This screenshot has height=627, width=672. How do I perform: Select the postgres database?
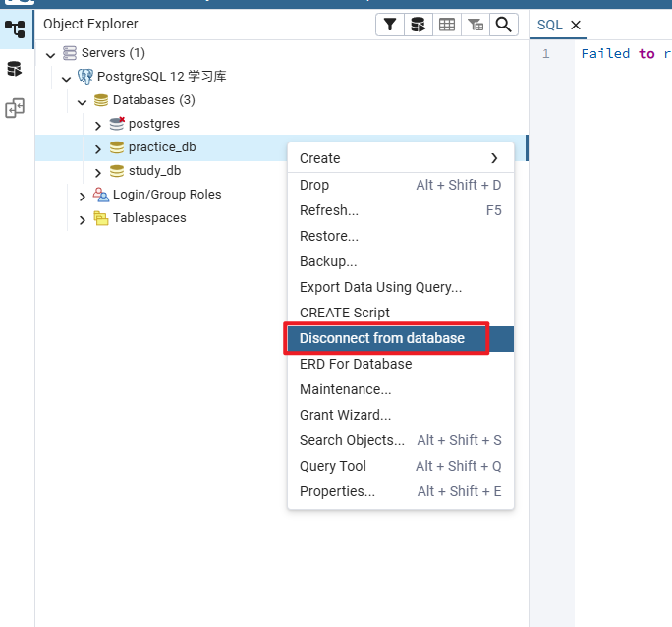(154, 124)
